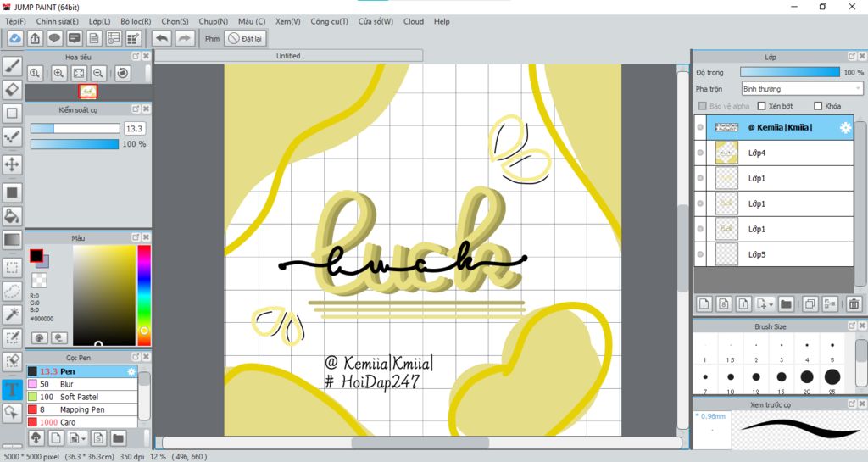Viewport: 868px width, 462px height.
Task: Select the Brush tool in left toolbar
Action: pyautogui.click(x=12, y=66)
